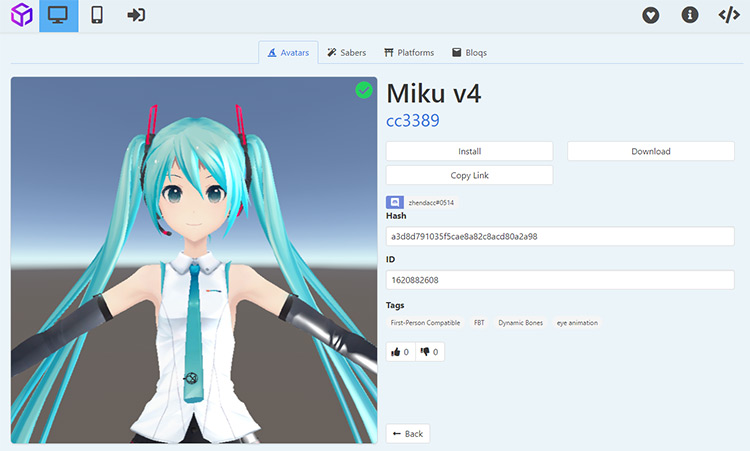Click the Download button

pos(651,151)
